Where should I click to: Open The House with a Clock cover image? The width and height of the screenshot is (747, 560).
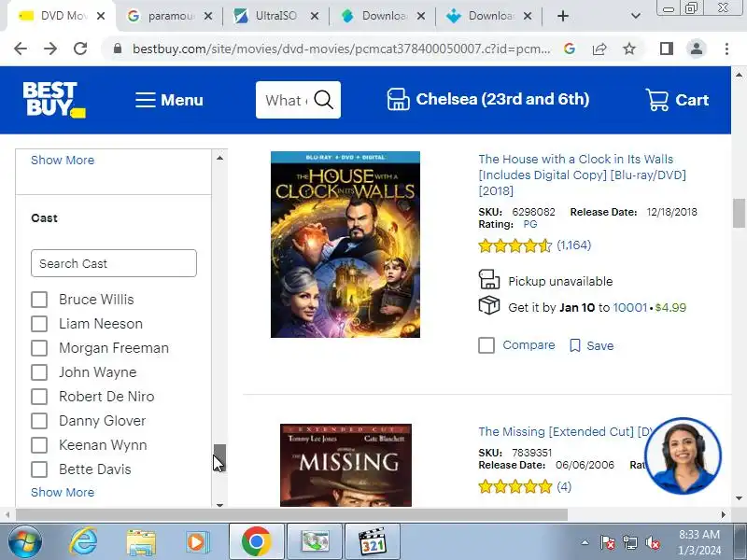click(x=345, y=245)
